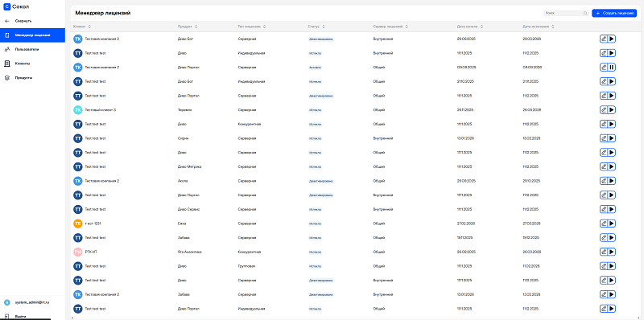The image size is (644, 320).
Task: Edit the Диво Бот license of Тестовая компания 2
Action: point(603,39)
